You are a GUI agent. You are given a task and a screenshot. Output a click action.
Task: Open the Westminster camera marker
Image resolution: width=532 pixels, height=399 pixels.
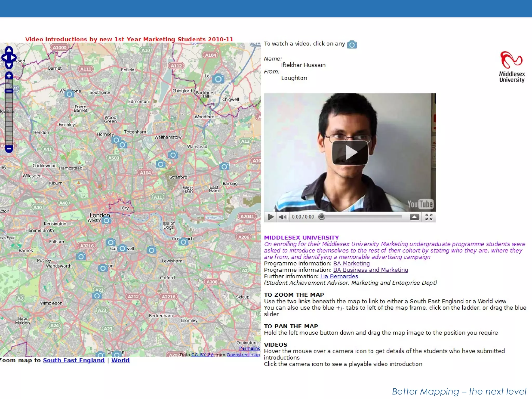pyautogui.click(x=106, y=220)
